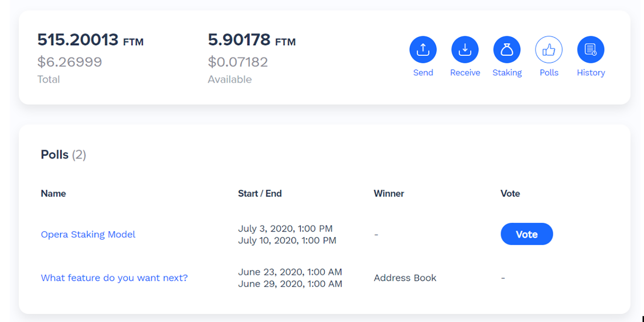
Task: Click the 5.90178 FTM available balance
Action: click(x=251, y=40)
